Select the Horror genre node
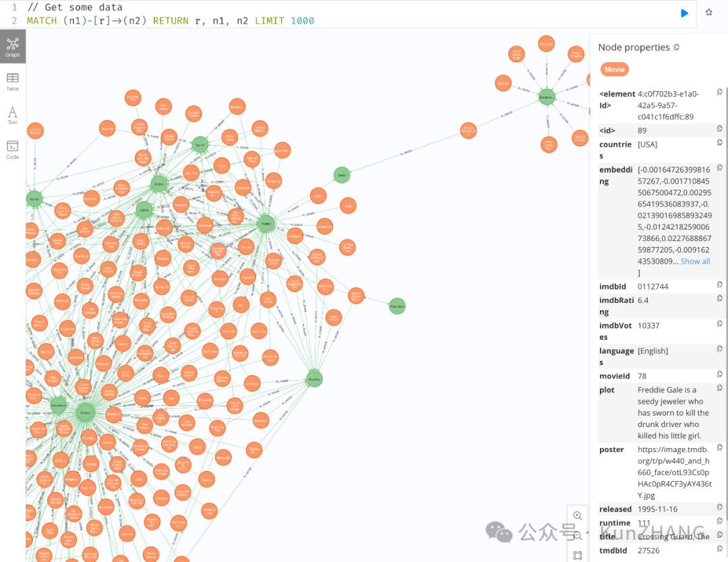 [34, 199]
